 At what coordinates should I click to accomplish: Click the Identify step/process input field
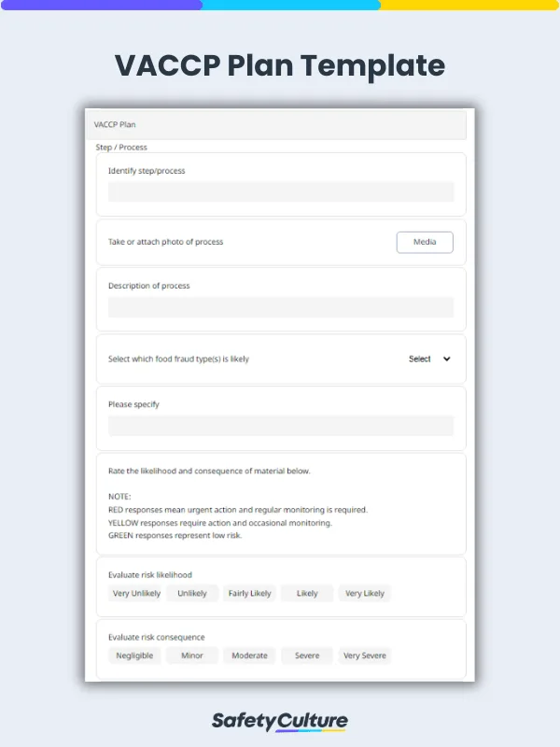[x=280, y=192]
